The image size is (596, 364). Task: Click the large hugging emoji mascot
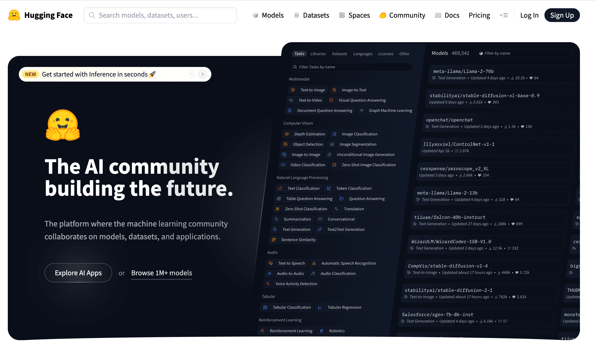pyautogui.click(x=63, y=125)
